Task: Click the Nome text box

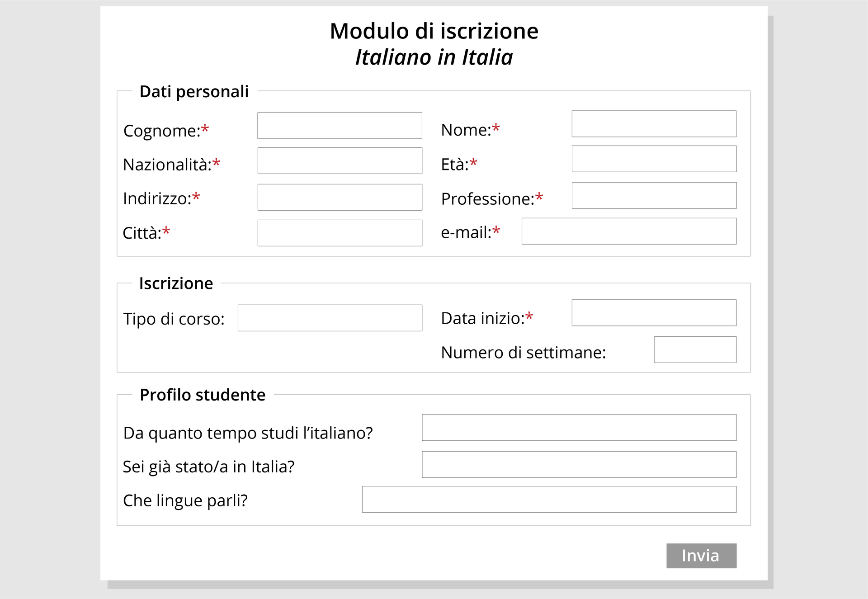Action: [x=654, y=124]
